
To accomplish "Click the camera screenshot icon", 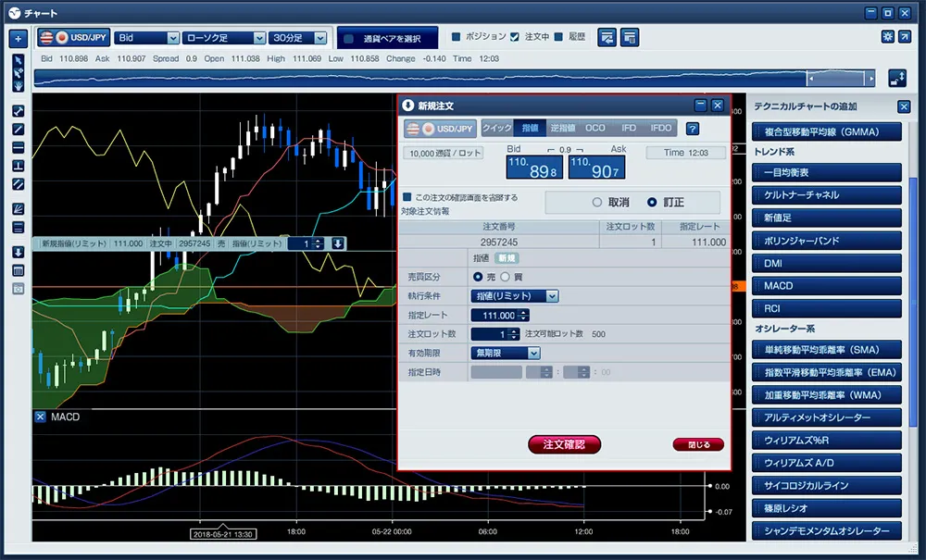I will [18, 289].
